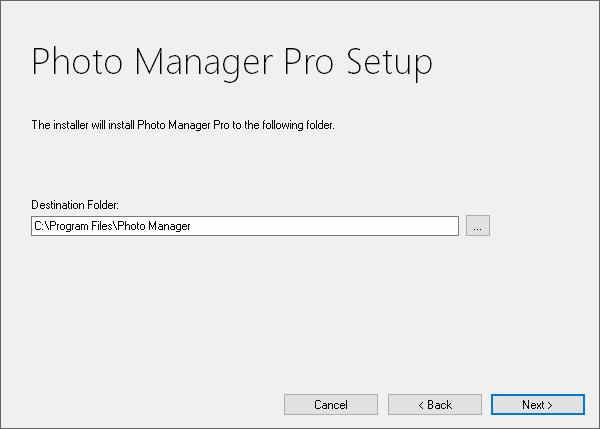Click the word Manager in the heading
Image resolution: width=600 pixels, height=429 pixels.
point(204,63)
